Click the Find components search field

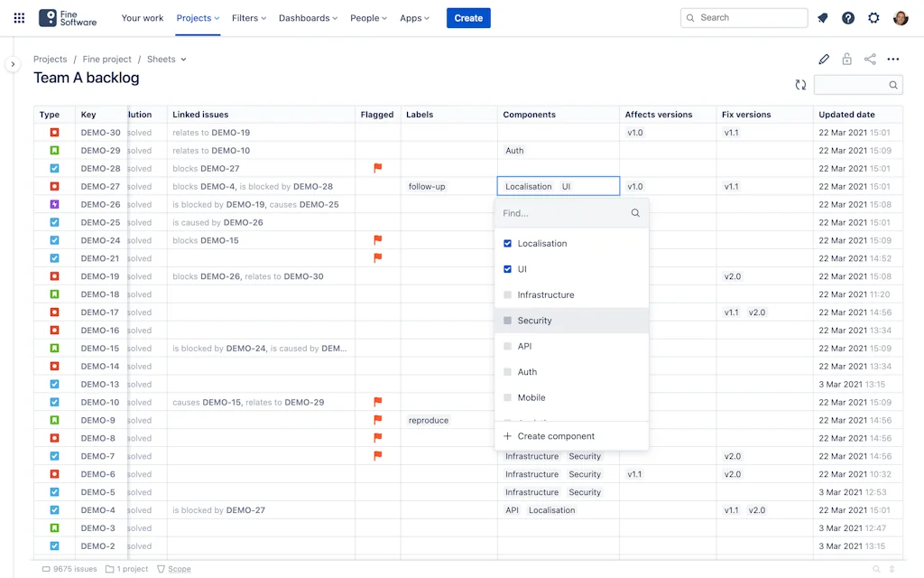coord(563,213)
